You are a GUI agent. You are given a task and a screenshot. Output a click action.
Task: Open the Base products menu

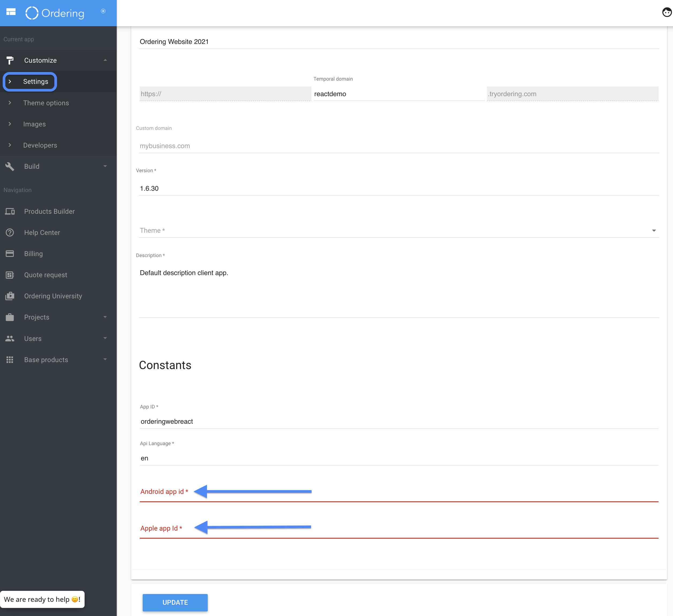pyautogui.click(x=46, y=360)
